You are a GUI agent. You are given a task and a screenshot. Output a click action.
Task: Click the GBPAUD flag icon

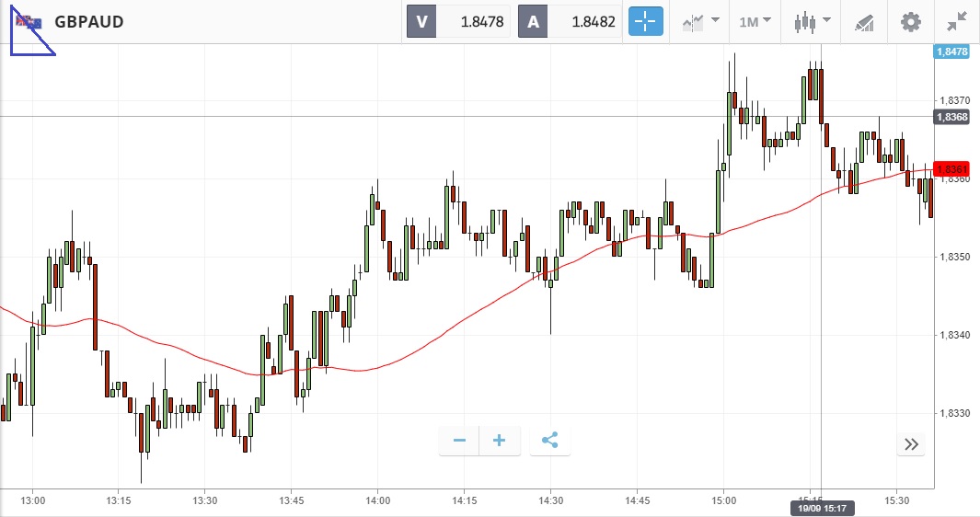coord(29,21)
